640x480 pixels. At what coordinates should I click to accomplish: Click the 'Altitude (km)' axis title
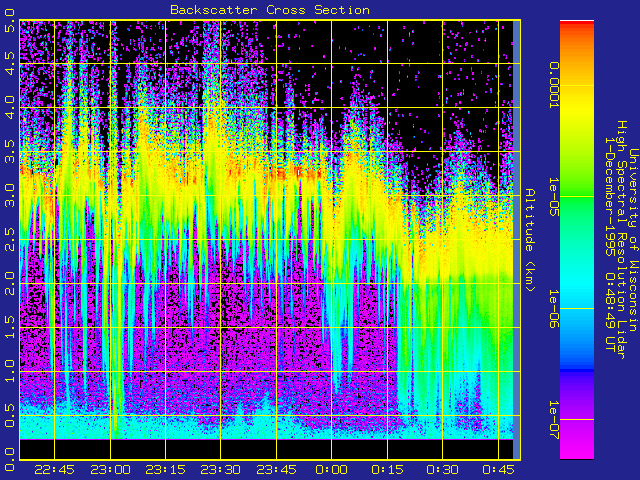529,240
